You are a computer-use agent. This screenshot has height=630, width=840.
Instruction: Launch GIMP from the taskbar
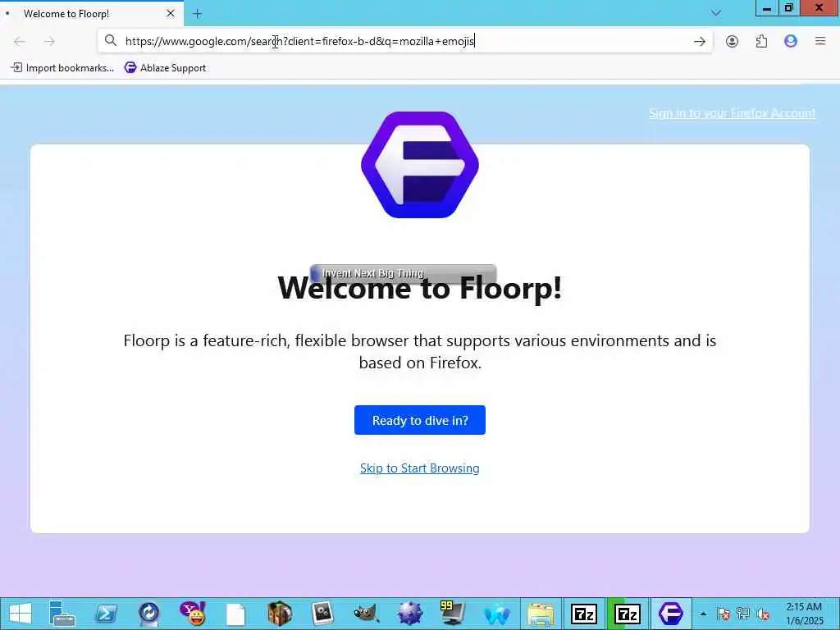pyautogui.click(x=367, y=614)
